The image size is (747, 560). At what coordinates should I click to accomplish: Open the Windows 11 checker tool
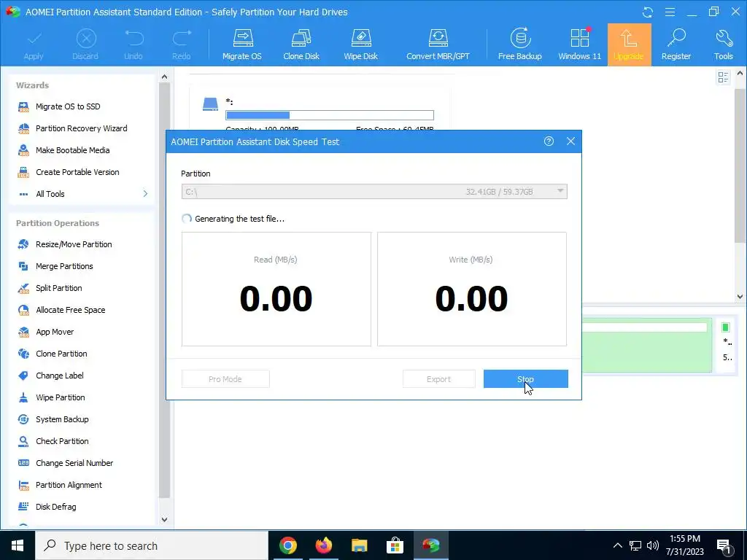coord(580,44)
